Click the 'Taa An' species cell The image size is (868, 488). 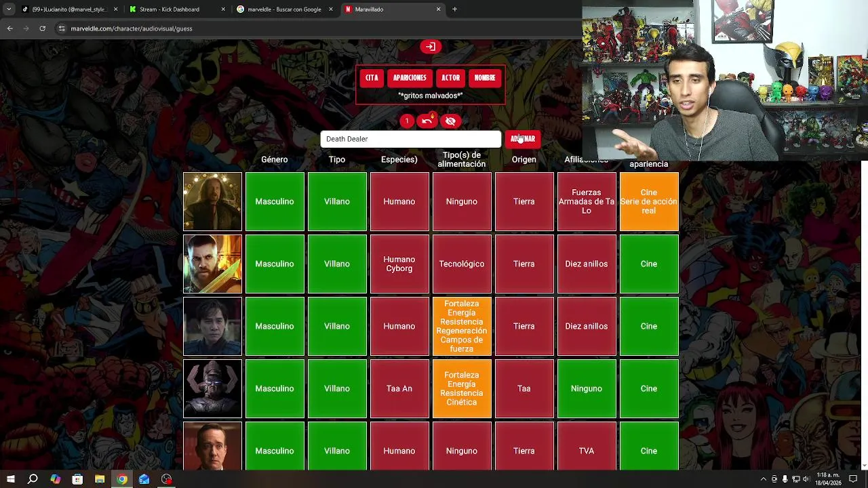(x=399, y=388)
